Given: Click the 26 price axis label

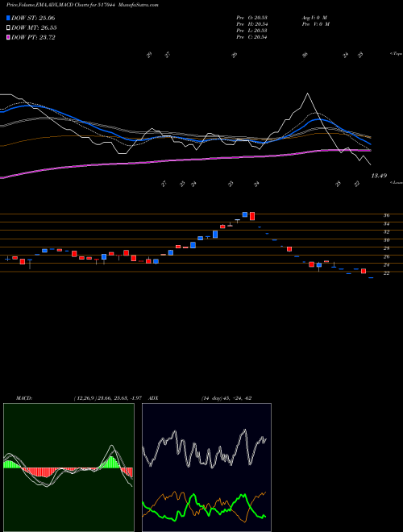Looking at the screenshot, I should point(386,256).
